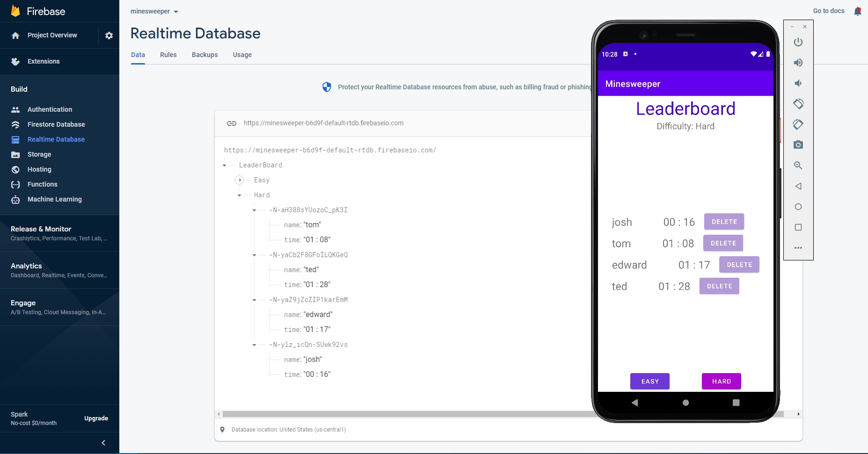The width and height of the screenshot is (868, 454).
Task: Click the name "josh" value in tree
Action: (x=313, y=360)
